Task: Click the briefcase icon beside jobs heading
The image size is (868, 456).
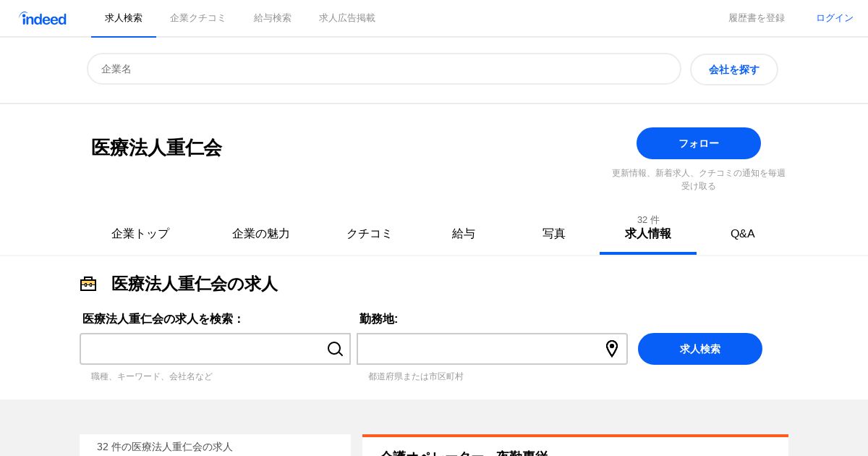Action: click(x=88, y=284)
